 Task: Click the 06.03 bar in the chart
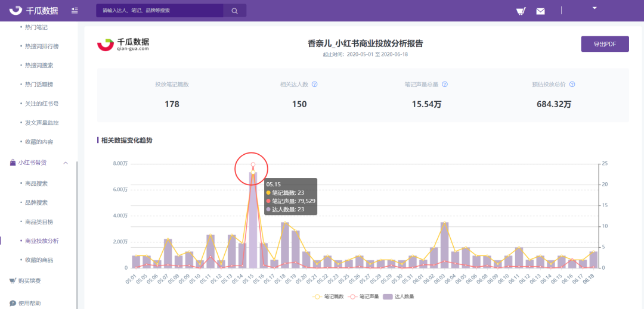[x=444, y=245]
